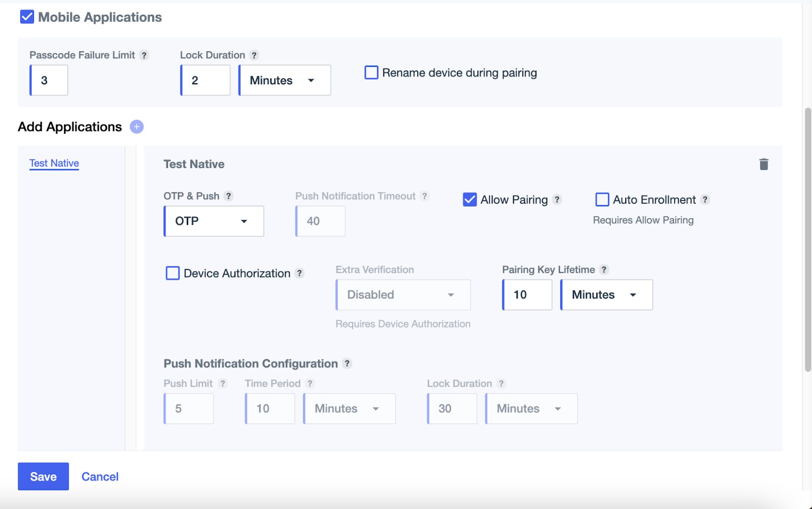The image size is (812, 509).
Task: Click the Save button
Action: [x=43, y=477]
